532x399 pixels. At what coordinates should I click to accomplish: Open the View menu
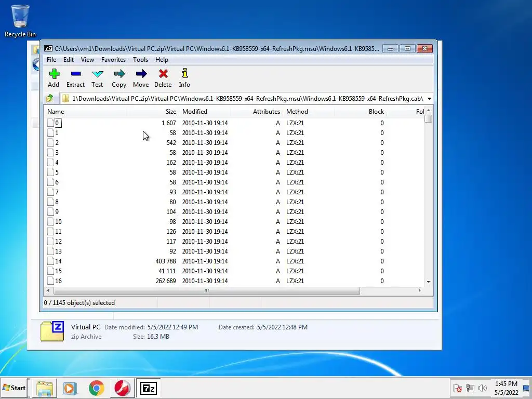87,60
